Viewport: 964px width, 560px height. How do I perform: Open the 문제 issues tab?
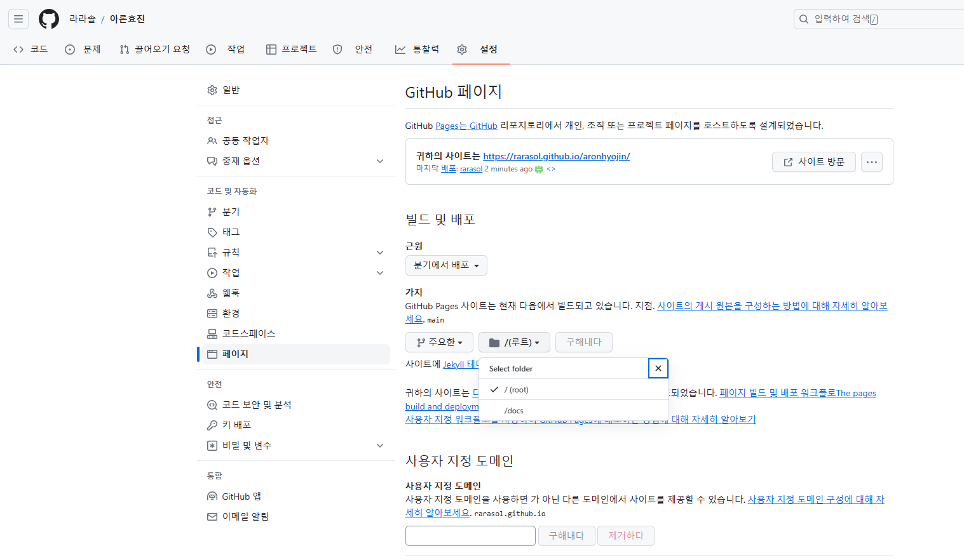[x=83, y=50]
